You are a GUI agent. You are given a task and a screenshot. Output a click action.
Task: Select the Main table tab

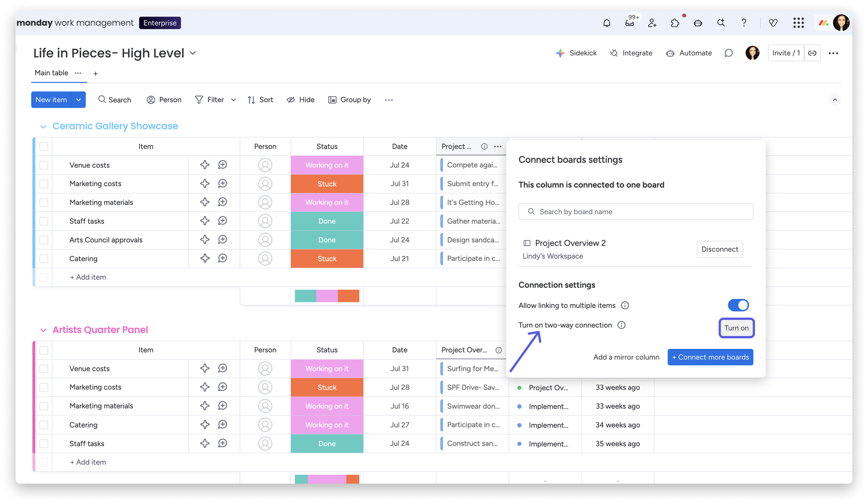pyautogui.click(x=51, y=73)
